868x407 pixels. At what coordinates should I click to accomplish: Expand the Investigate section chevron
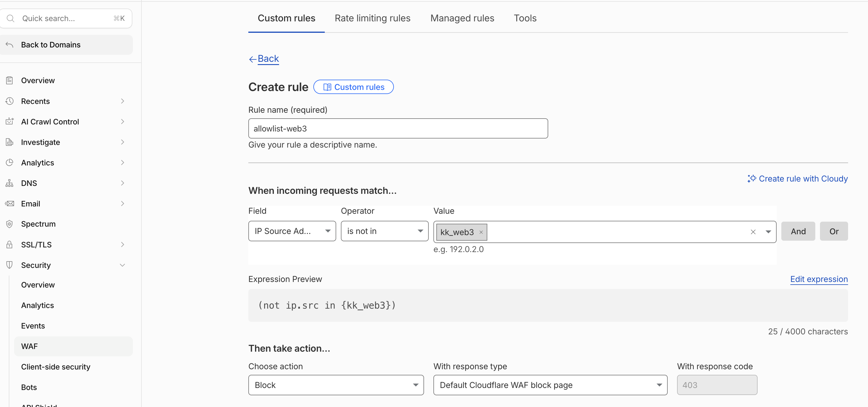(x=122, y=142)
